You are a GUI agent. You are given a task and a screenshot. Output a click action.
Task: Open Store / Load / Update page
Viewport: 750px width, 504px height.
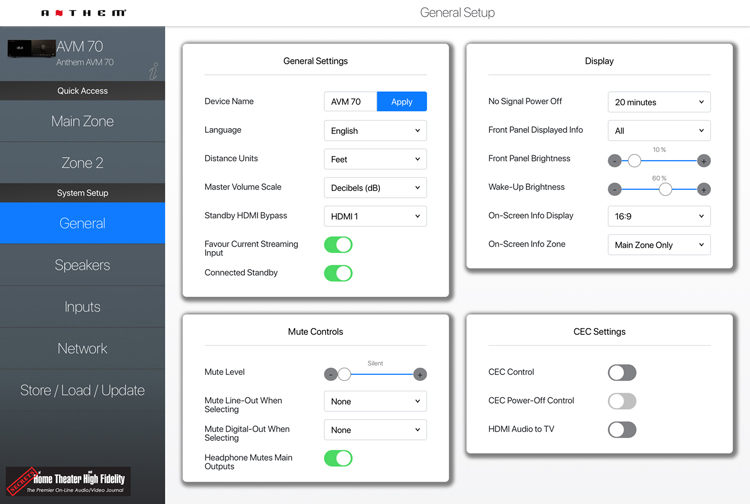(x=82, y=390)
